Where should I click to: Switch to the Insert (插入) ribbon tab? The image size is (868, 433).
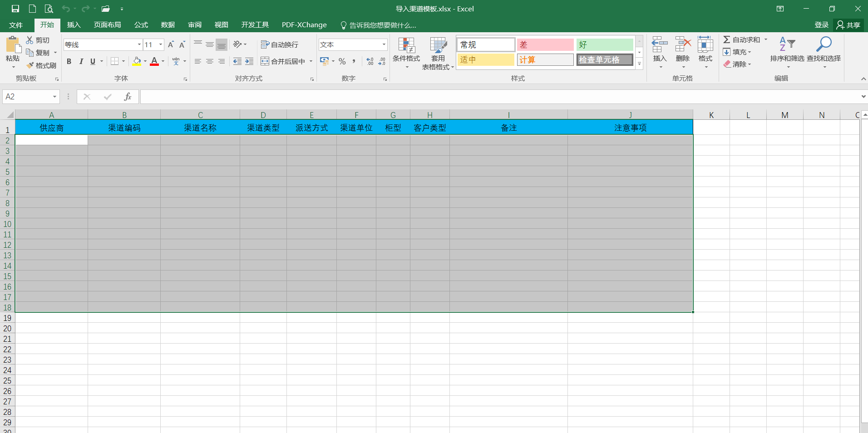tap(74, 25)
